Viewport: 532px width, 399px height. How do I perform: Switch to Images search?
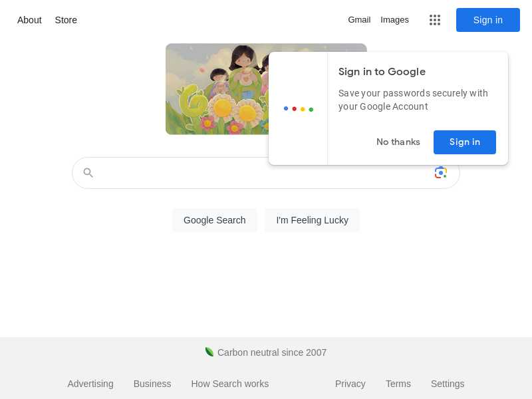tap(394, 20)
